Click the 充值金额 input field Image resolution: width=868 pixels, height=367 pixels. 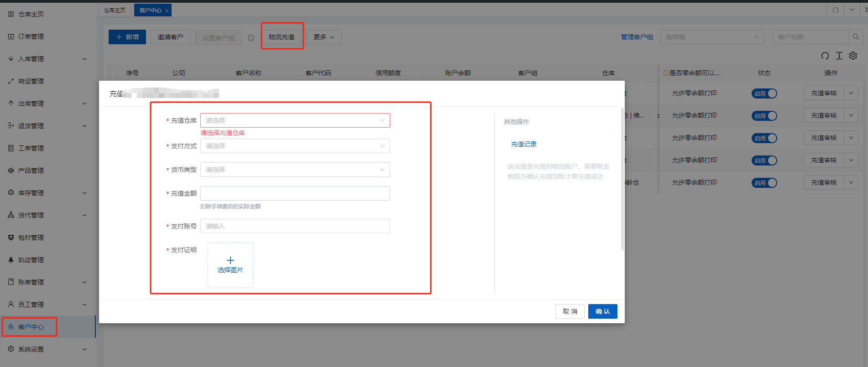(295, 193)
